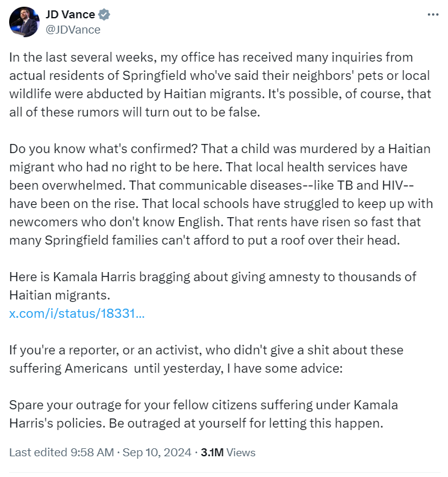The image size is (448, 477).
Task: Follow the x.com/i/status link
Action: click(x=77, y=314)
